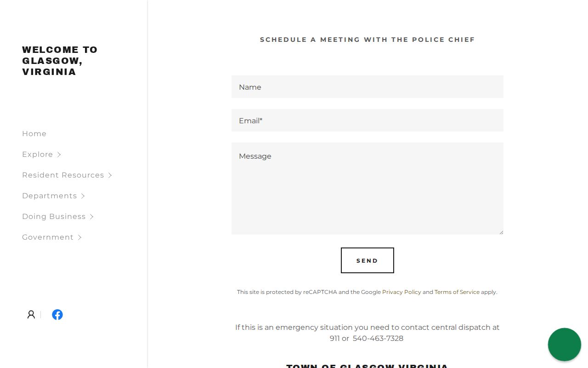Image resolution: width=588 pixels, height=368 pixels.
Task: Select the Government menu item
Action: [x=48, y=237]
